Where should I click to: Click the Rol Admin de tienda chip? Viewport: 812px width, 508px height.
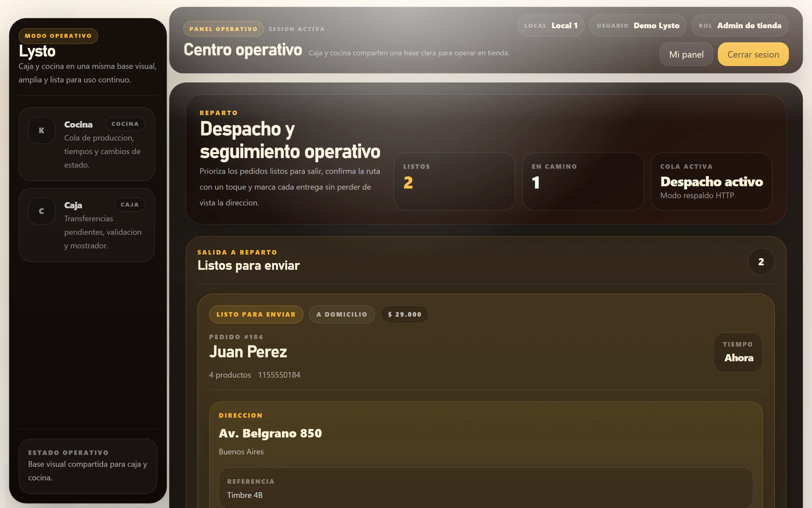point(740,25)
